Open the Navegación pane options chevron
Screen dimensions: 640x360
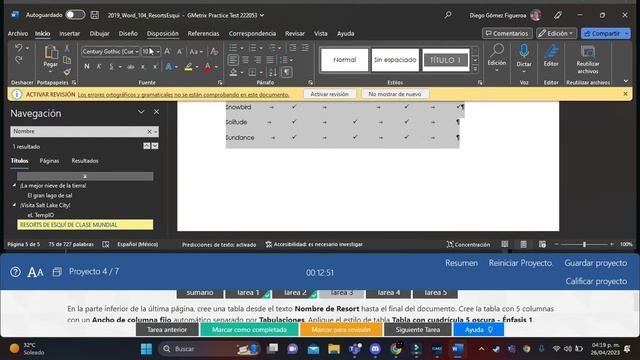point(141,112)
